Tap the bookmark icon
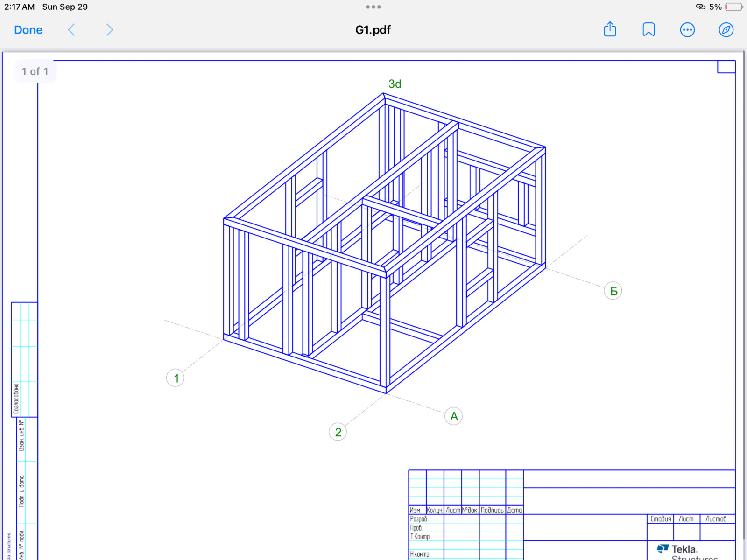Screen dimensions: 747x560 (648, 29)
